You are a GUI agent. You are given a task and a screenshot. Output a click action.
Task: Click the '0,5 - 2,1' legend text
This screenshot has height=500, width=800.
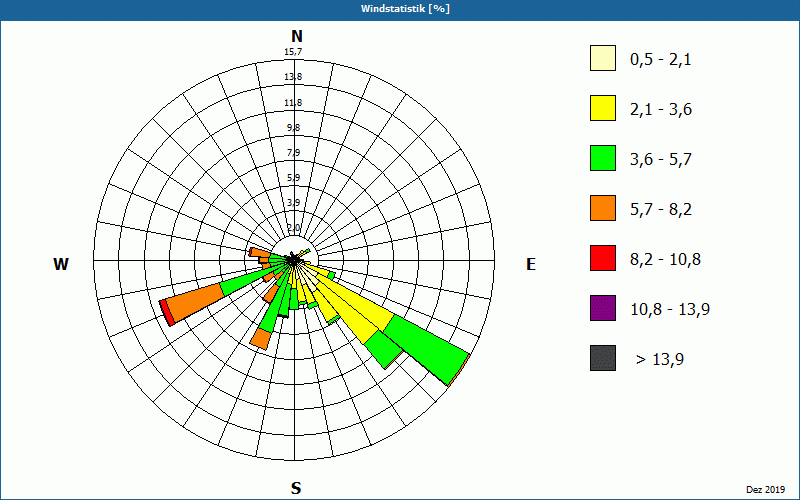point(661,60)
